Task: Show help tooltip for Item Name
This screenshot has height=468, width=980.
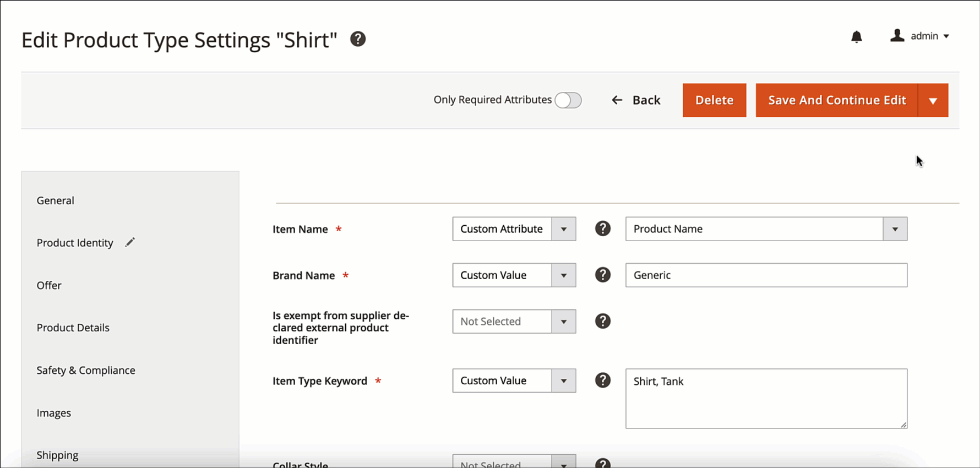Action: 603,228
